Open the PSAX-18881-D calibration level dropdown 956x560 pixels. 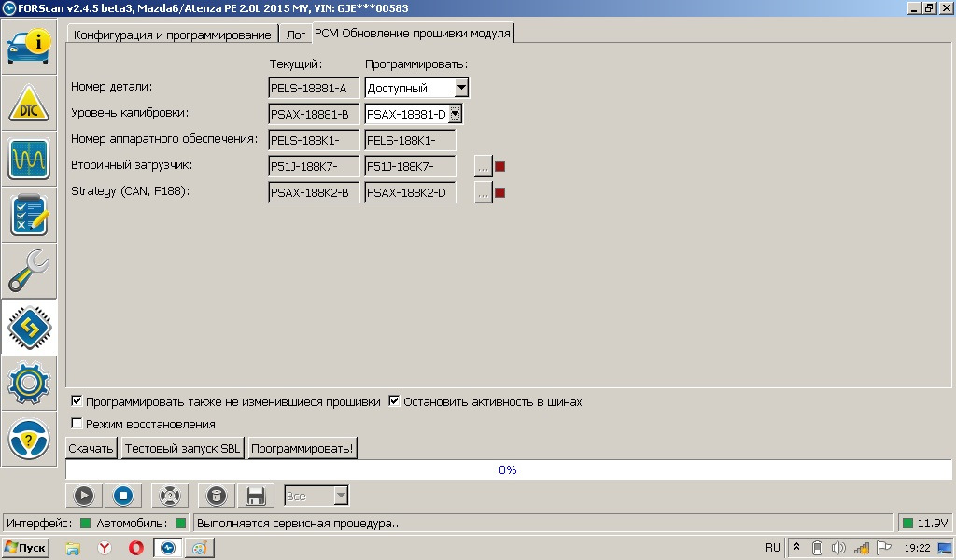point(456,114)
